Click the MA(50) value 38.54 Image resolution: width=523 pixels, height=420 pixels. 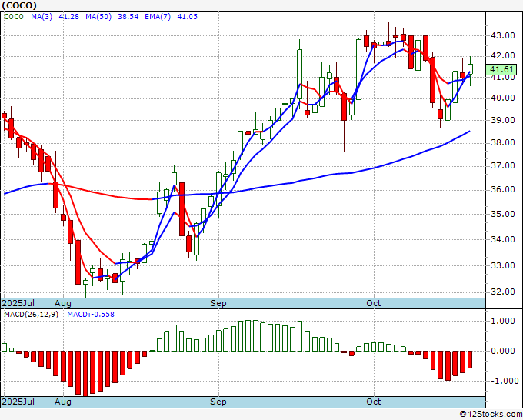click(128, 17)
